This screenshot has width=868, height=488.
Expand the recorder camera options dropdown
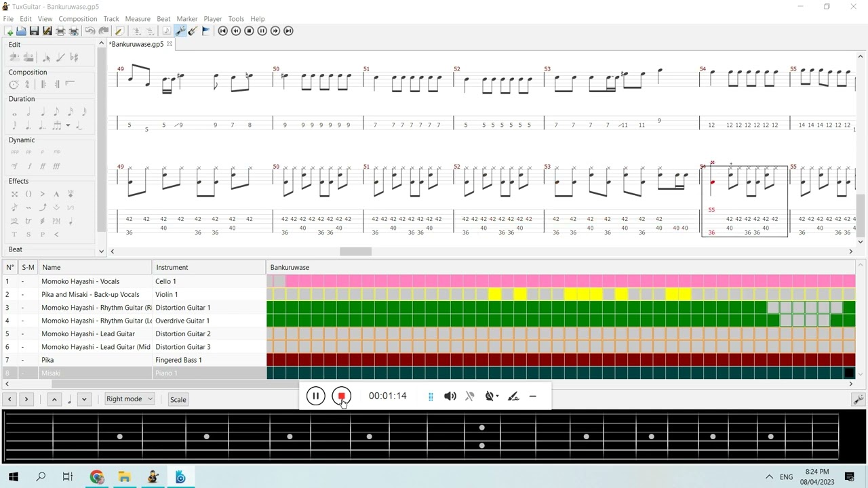[498, 396]
